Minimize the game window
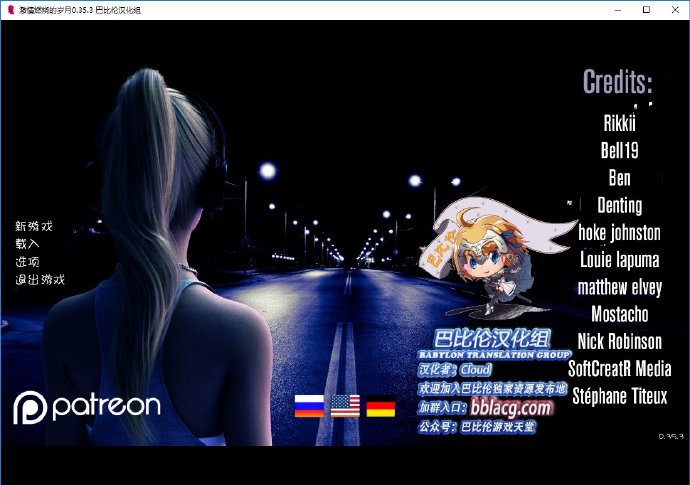This screenshot has width=690, height=485. click(618, 10)
